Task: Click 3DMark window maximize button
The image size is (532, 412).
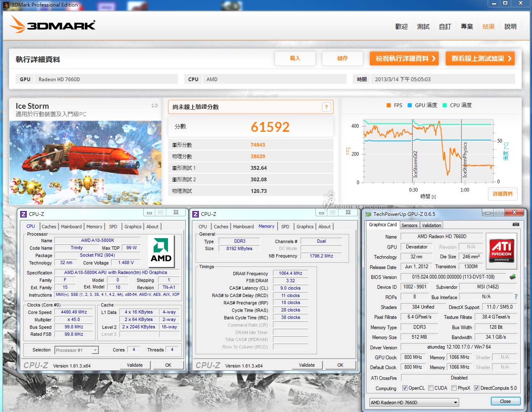Action: 505,3
